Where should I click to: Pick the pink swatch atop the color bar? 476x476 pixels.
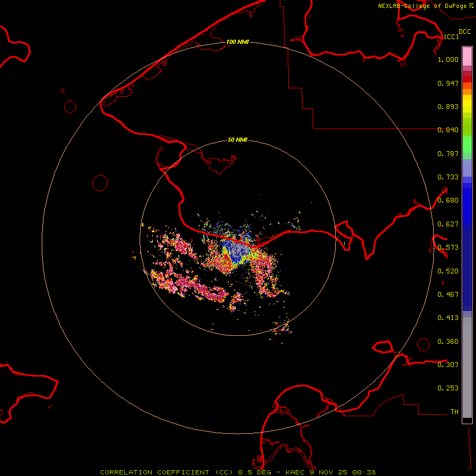(467, 56)
